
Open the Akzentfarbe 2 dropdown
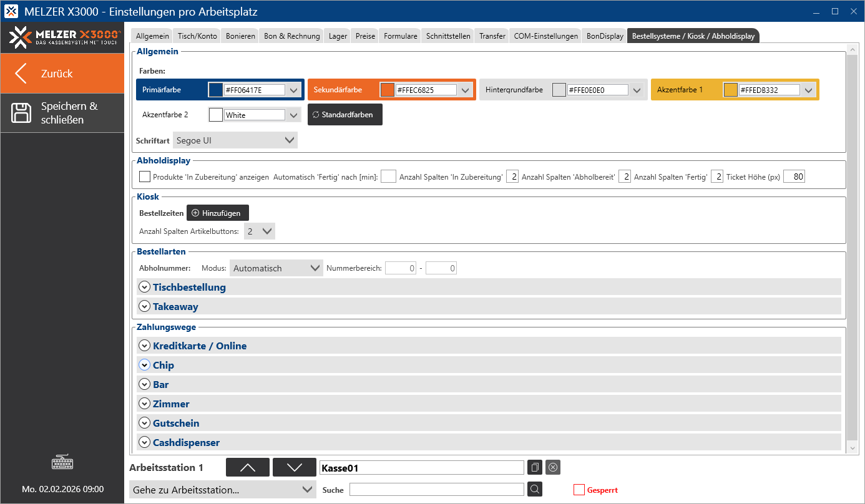point(294,115)
